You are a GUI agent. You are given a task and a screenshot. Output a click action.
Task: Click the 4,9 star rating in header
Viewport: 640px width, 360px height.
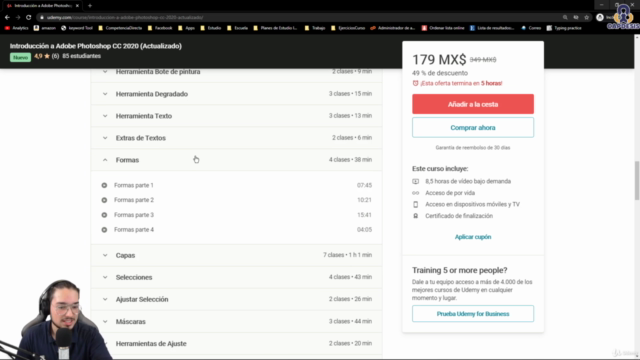point(42,56)
